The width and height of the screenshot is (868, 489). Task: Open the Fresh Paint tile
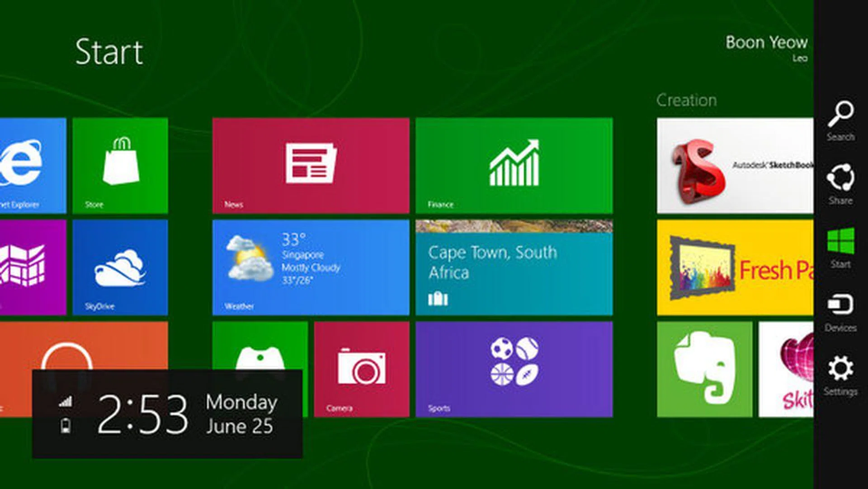point(735,268)
